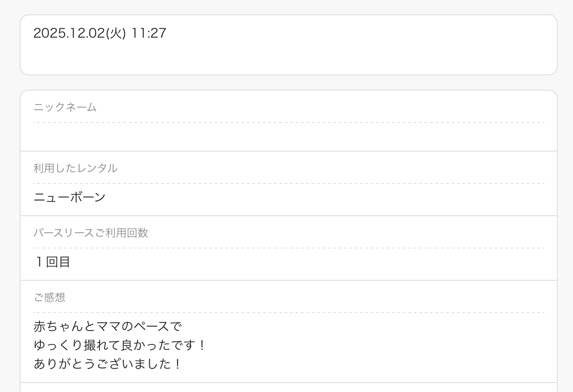Click the ニューボーン rental value
This screenshot has width=573, height=392.
(x=69, y=197)
